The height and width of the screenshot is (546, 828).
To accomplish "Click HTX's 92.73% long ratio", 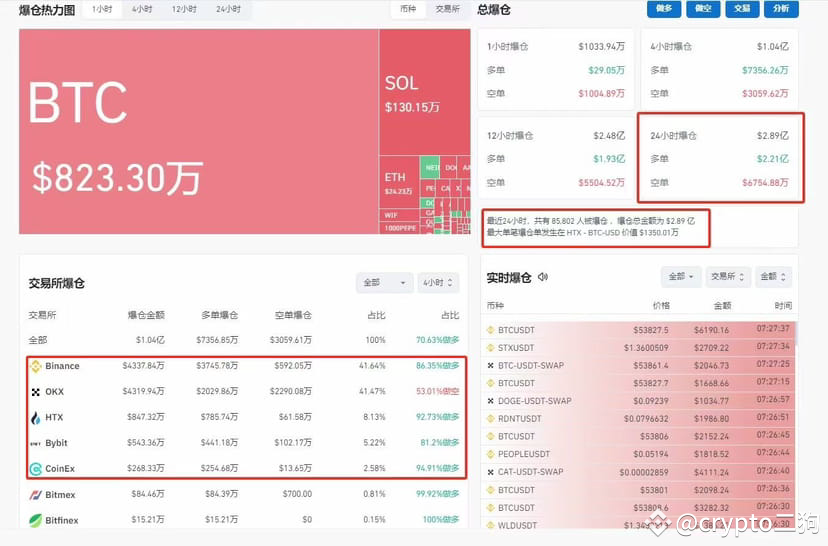I will (438, 417).
